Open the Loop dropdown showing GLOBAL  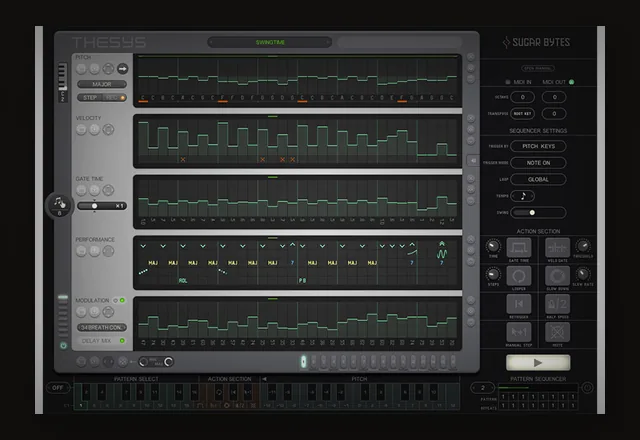click(x=538, y=180)
